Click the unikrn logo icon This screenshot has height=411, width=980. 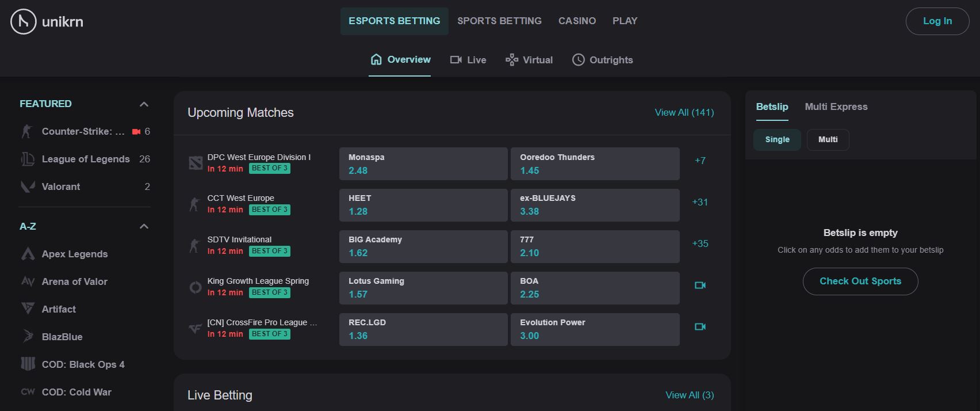click(x=24, y=21)
